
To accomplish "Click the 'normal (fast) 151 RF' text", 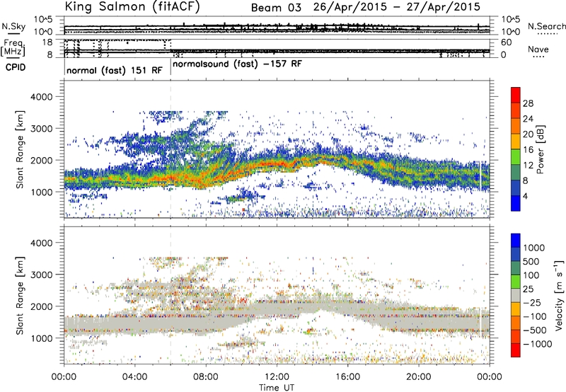I will [x=115, y=70].
